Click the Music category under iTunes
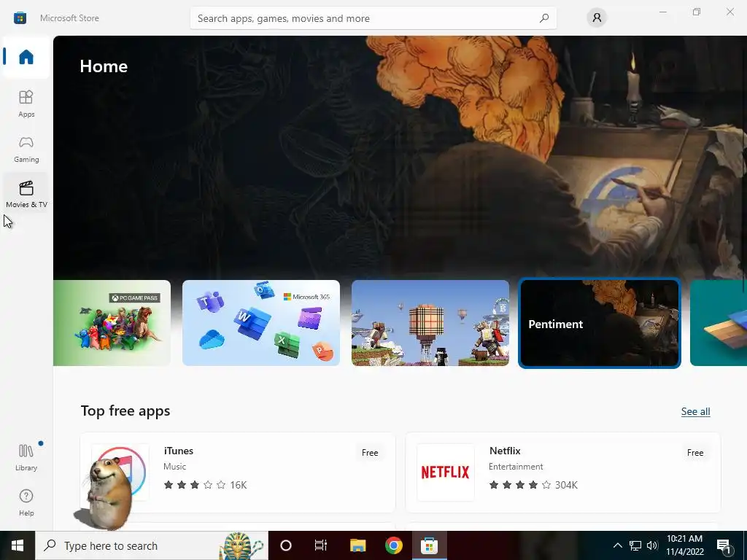This screenshot has width=747, height=560. click(175, 467)
